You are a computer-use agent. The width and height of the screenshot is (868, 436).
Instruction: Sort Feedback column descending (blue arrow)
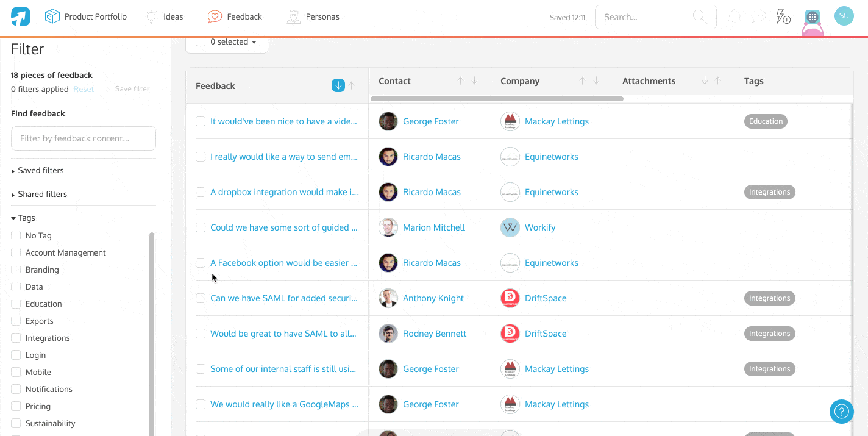coord(338,86)
